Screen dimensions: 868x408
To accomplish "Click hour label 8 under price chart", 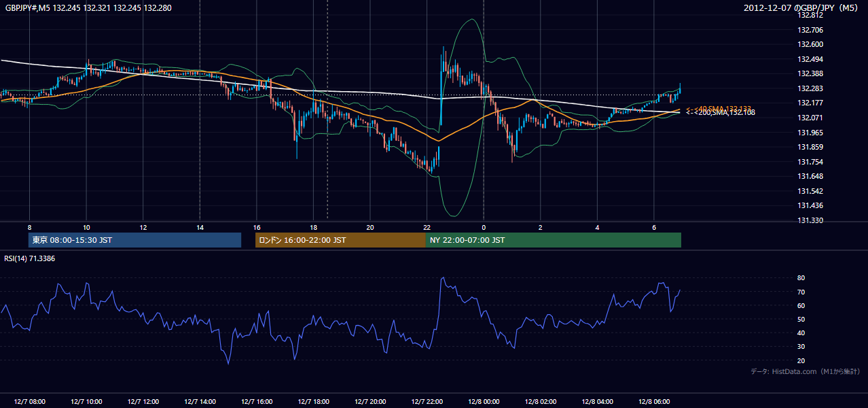I will coord(29,227).
